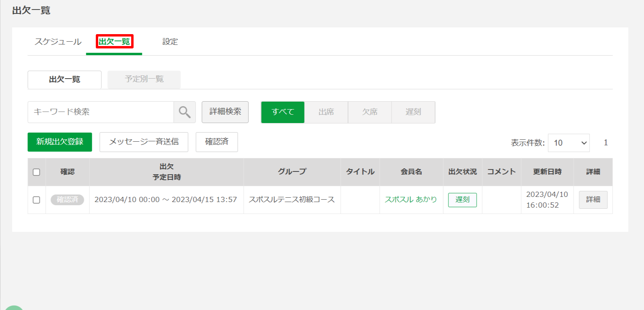This screenshot has height=310, width=644.
Task: Click the 確認 column header
Action: tap(68, 172)
